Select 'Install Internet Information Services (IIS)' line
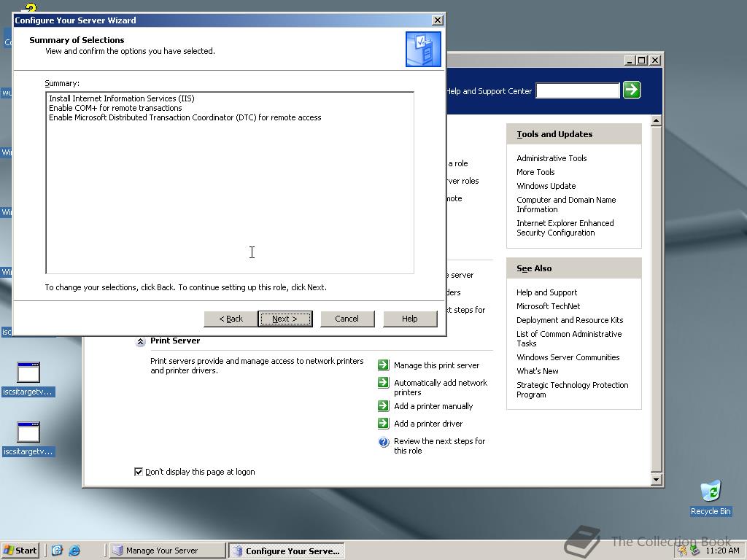This screenshot has height=560, width=747. pos(122,98)
